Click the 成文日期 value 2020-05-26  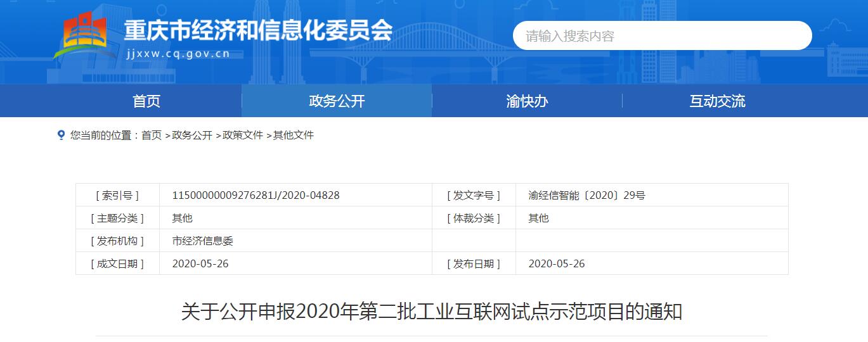pos(200,264)
